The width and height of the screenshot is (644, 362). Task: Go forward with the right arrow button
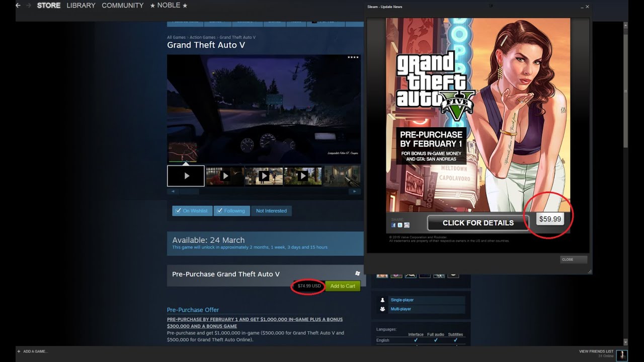[28, 6]
